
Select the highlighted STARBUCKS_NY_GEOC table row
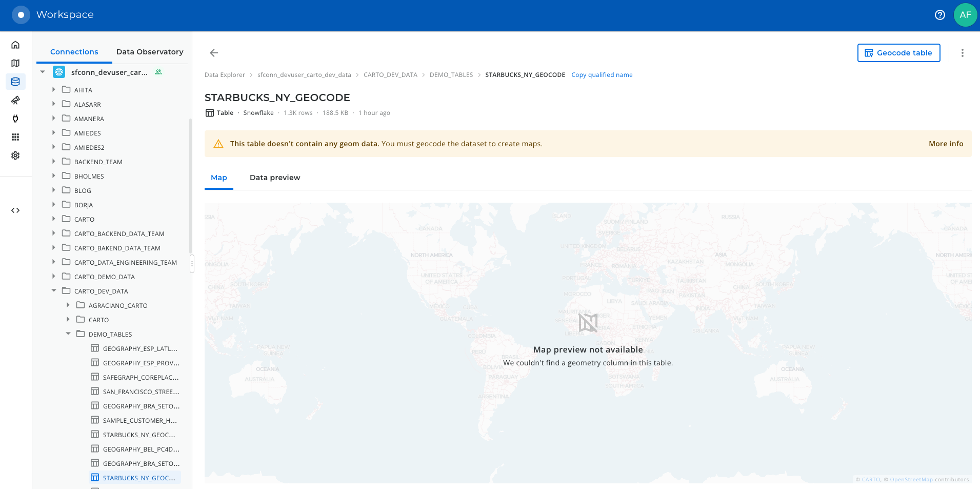135,478
